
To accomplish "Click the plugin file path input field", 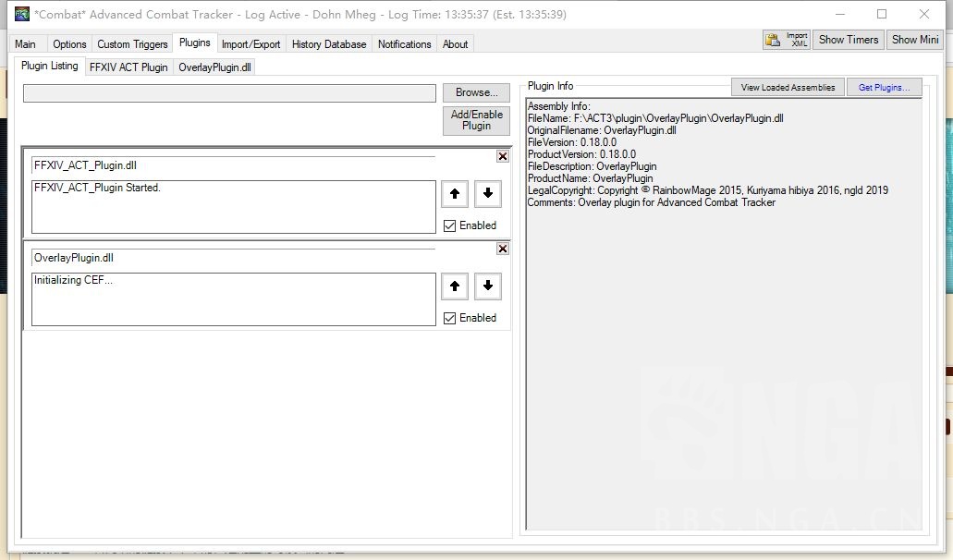I will [228, 93].
